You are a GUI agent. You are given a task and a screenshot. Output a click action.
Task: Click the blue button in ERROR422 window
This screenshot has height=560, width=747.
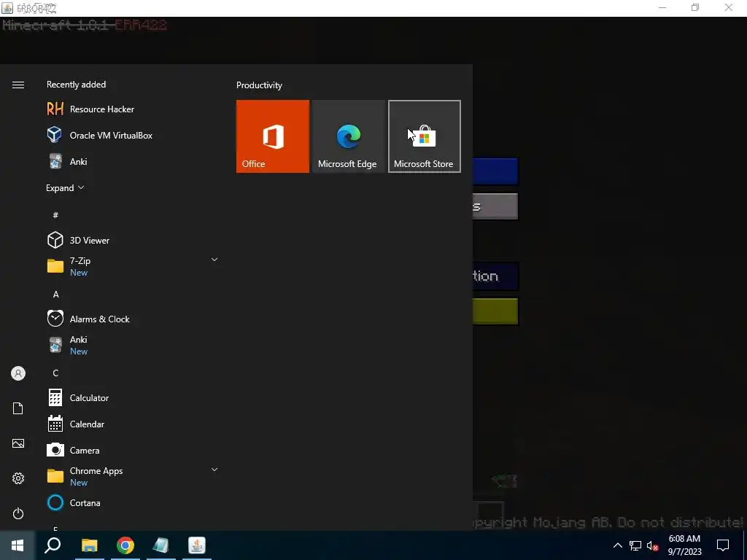(x=495, y=171)
